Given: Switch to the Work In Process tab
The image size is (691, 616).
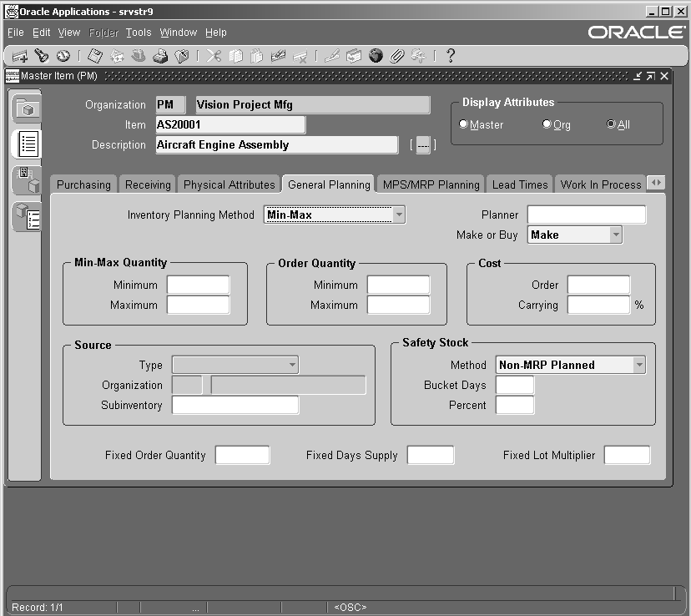Looking at the screenshot, I should [x=601, y=184].
